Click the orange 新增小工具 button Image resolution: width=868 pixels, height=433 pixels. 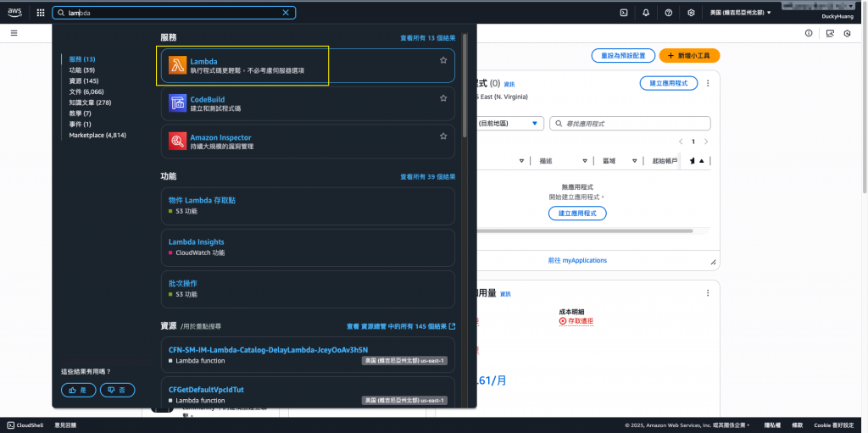pyautogui.click(x=689, y=56)
